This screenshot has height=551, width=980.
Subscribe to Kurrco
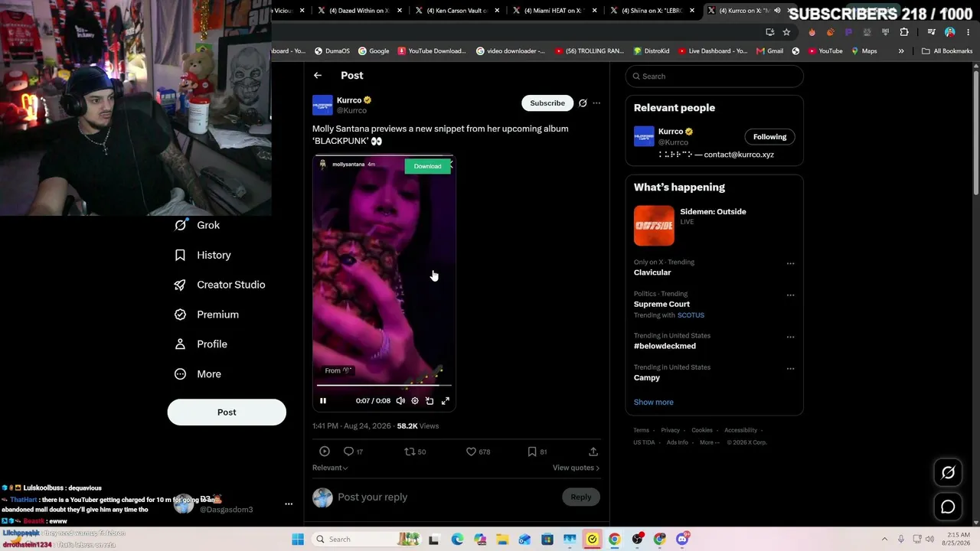point(547,103)
